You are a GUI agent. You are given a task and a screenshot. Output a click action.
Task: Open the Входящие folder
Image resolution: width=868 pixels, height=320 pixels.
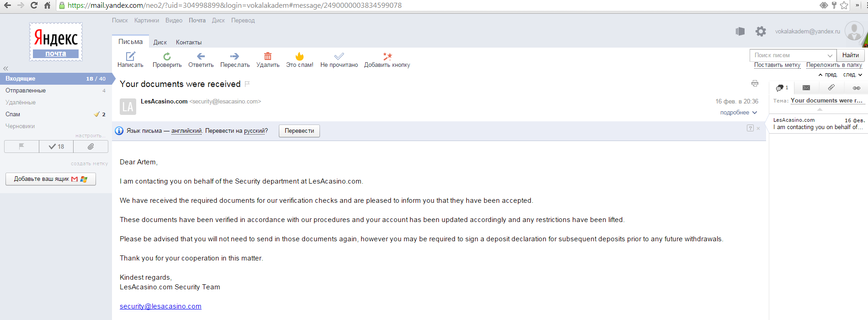coord(56,79)
